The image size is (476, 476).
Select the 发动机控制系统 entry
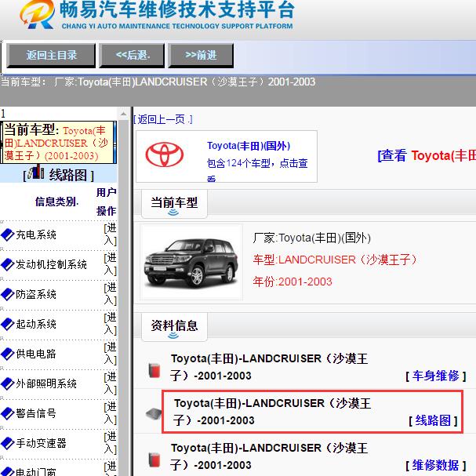[51, 264]
